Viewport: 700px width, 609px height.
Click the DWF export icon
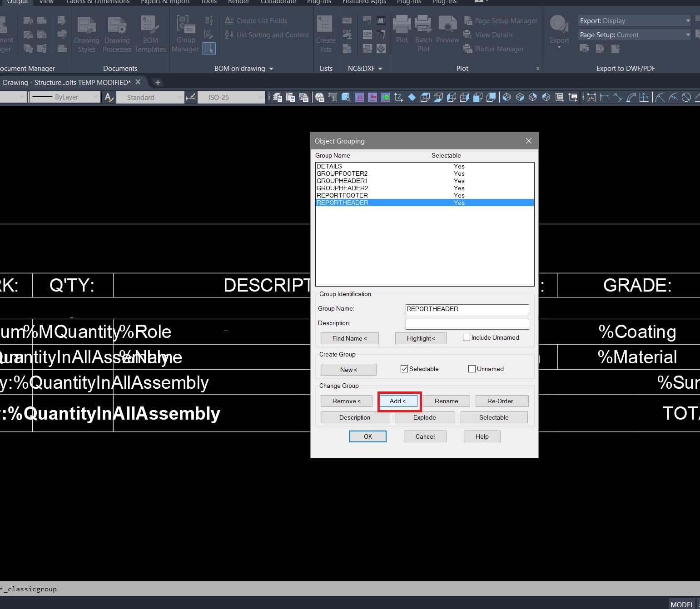coord(600,49)
